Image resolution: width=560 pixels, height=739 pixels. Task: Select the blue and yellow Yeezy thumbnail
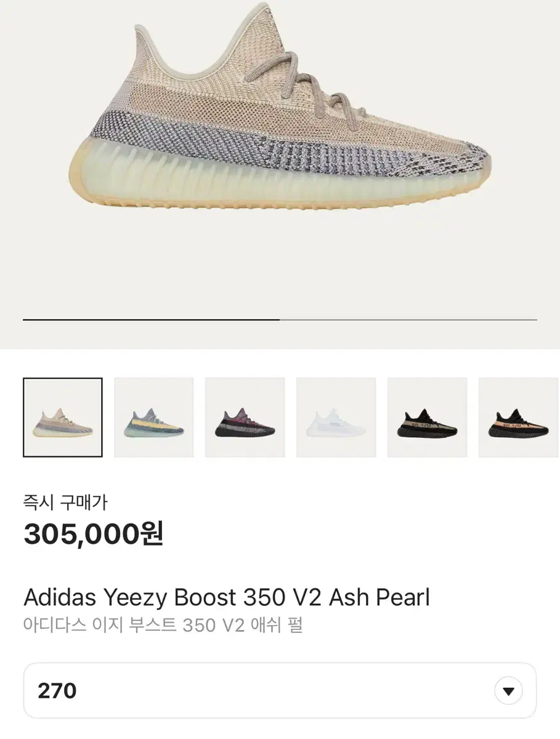click(x=154, y=417)
